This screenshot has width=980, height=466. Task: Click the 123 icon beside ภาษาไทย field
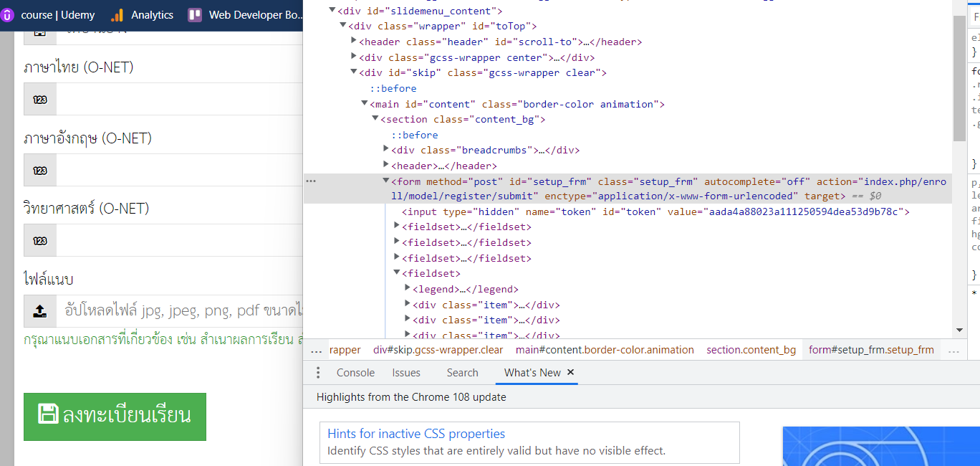coord(40,99)
